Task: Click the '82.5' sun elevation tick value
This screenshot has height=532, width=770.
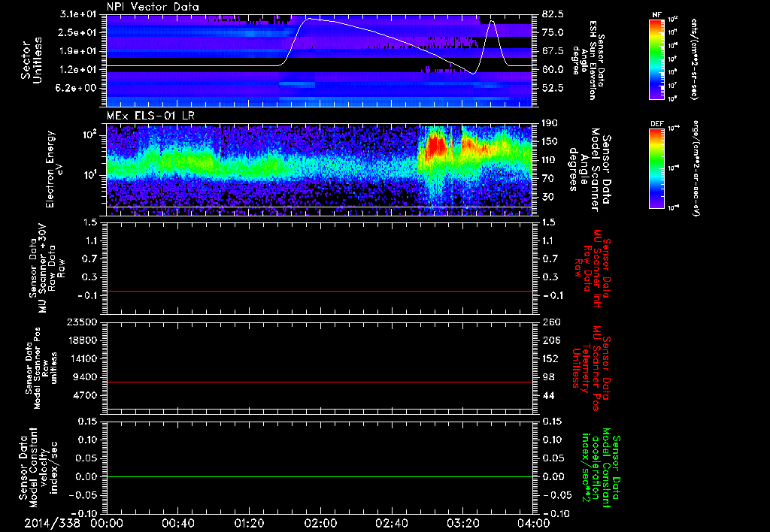Action: point(553,14)
